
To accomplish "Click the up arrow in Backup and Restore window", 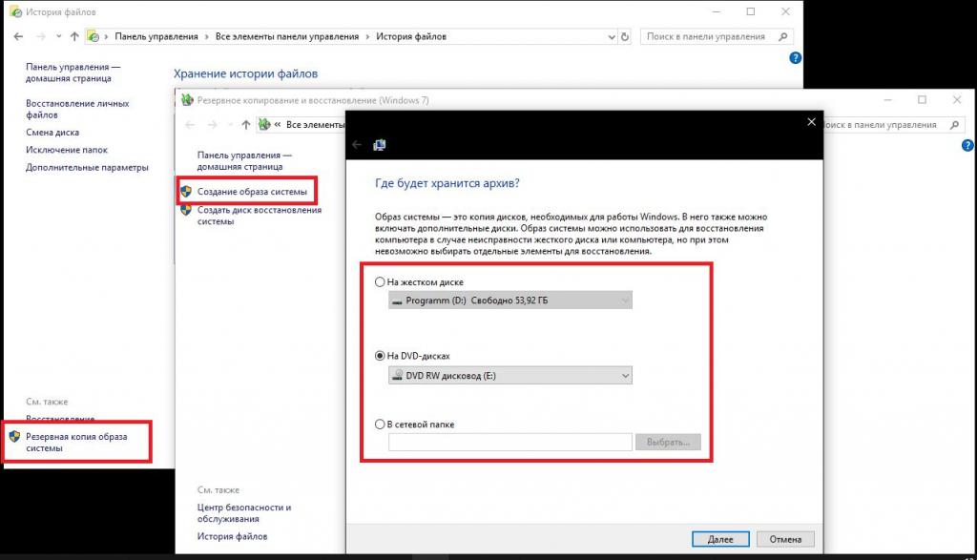I will [x=246, y=125].
